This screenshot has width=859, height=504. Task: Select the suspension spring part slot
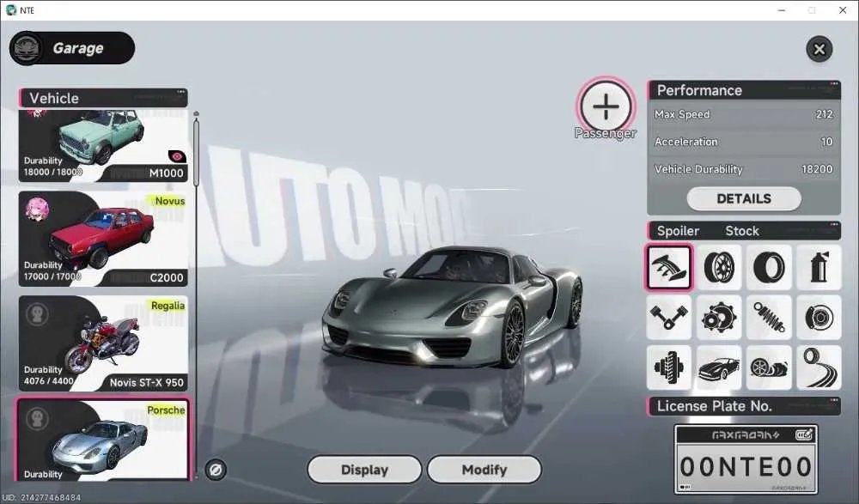(769, 317)
